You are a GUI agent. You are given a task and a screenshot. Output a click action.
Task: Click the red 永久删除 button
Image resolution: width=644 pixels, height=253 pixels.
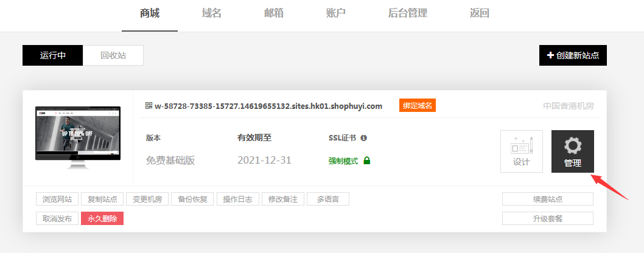coord(102,218)
